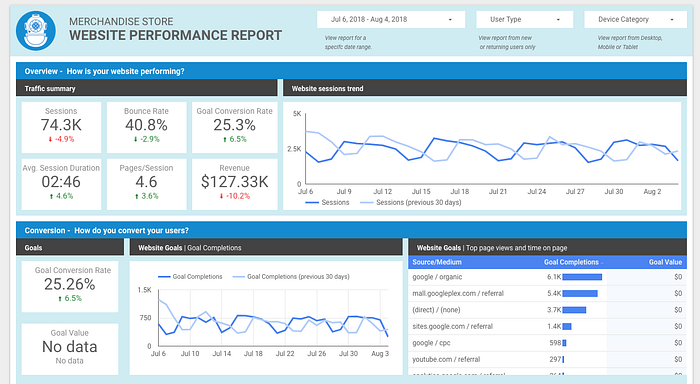Click the mall.googleplex.com / referral bar
700x384 pixels.
tap(579, 293)
